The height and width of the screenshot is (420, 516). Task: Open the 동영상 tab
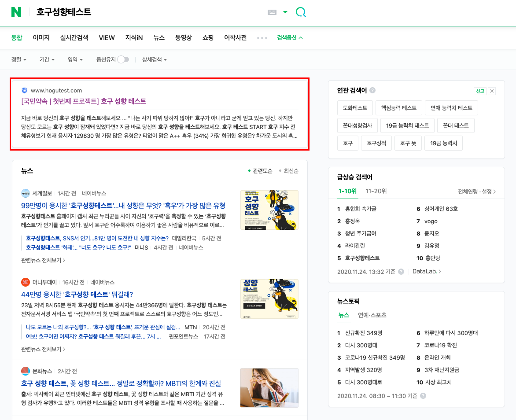click(x=183, y=37)
